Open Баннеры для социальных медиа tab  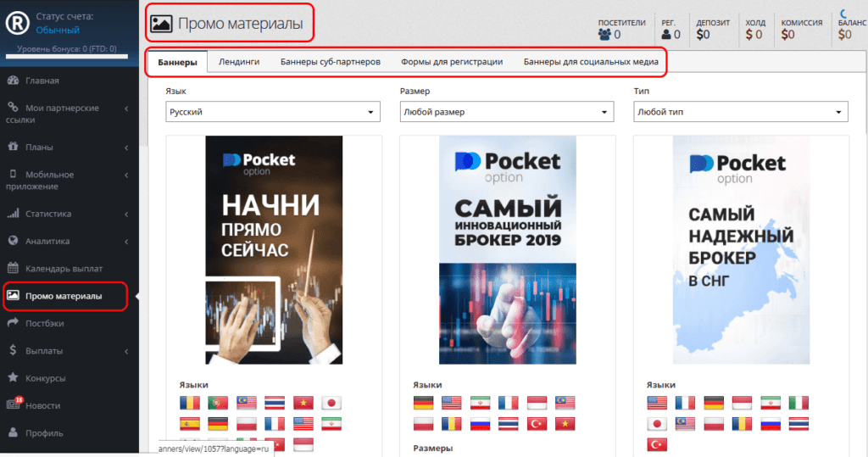pyautogui.click(x=591, y=62)
